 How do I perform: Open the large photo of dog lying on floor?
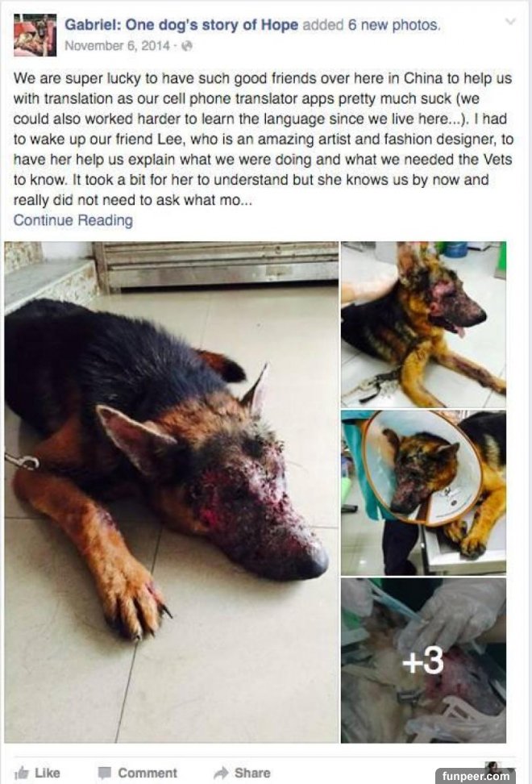click(172, 492)
